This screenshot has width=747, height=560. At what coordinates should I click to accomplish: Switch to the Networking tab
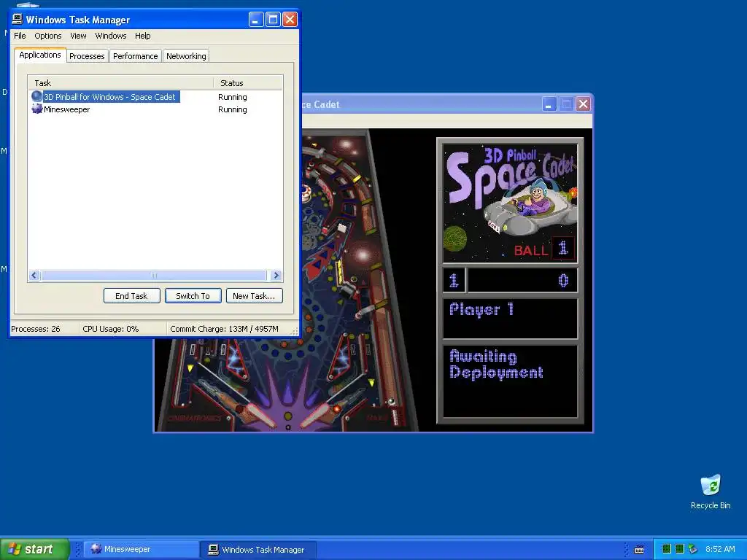click(x=186, y=56)
